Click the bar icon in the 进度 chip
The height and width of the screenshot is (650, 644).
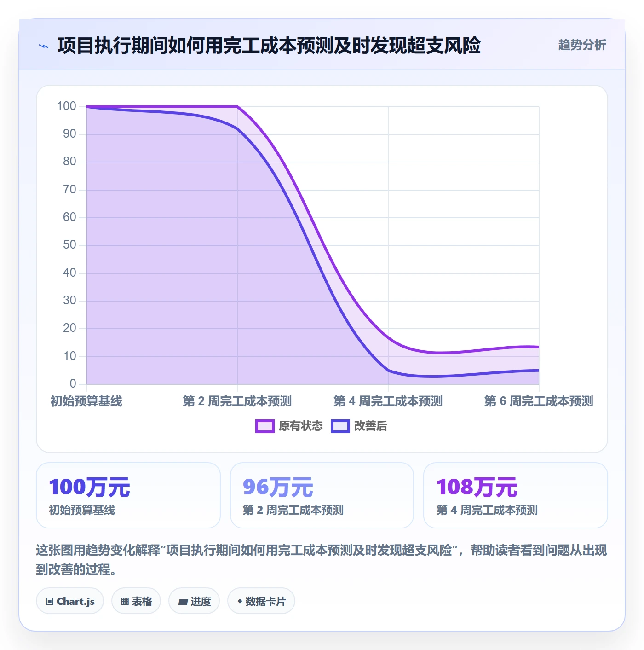point(183,602)
